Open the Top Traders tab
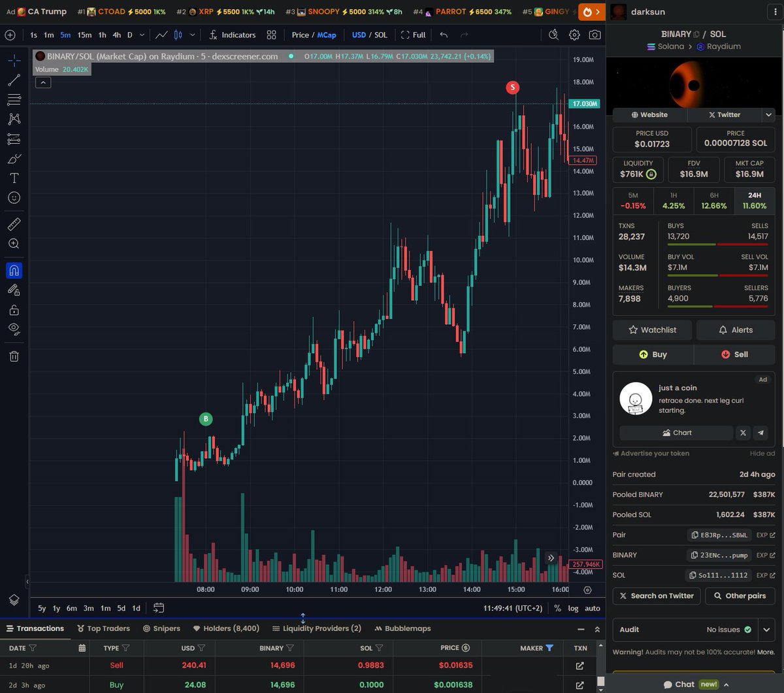 pos(103,628)
